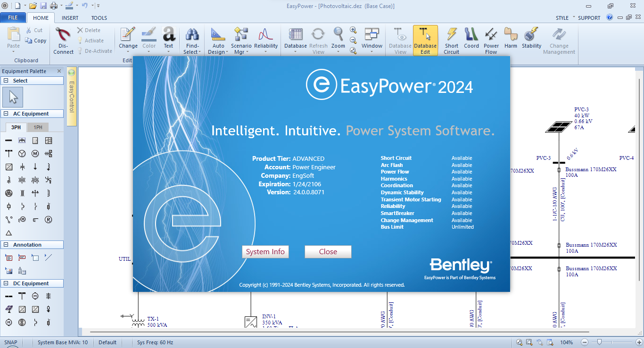Image resolution: width=644 pixels, height=348 pixels.
Task: Click Close button on splash dialog
Action: click(328, 252)
